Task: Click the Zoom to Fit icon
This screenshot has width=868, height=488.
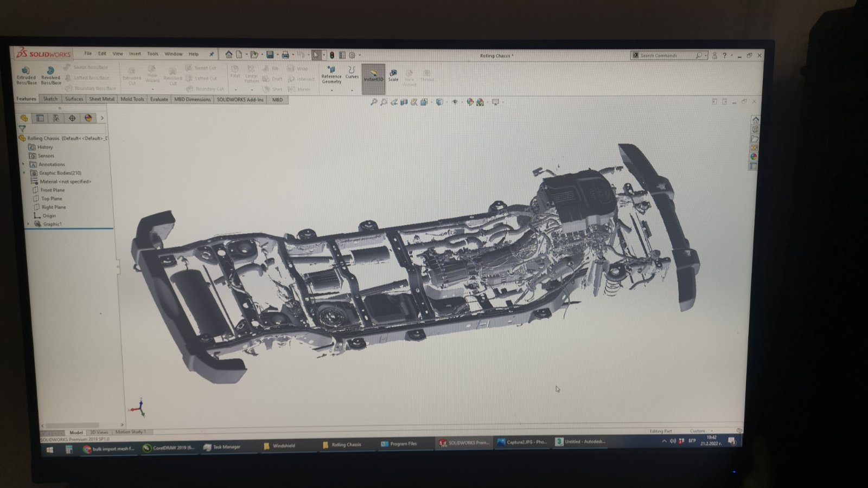Action: click(373, 102)
